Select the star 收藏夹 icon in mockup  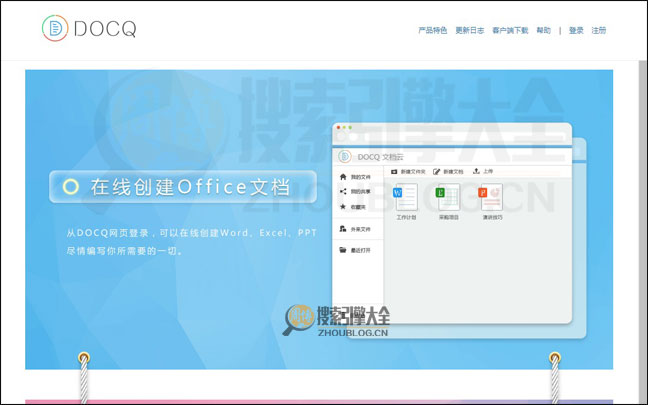(343, 207)
